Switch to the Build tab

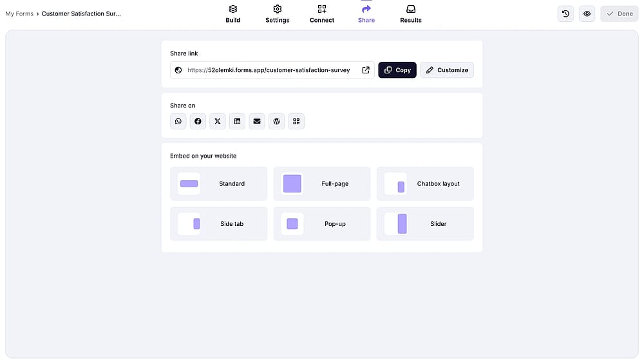(x=233, y=14)
